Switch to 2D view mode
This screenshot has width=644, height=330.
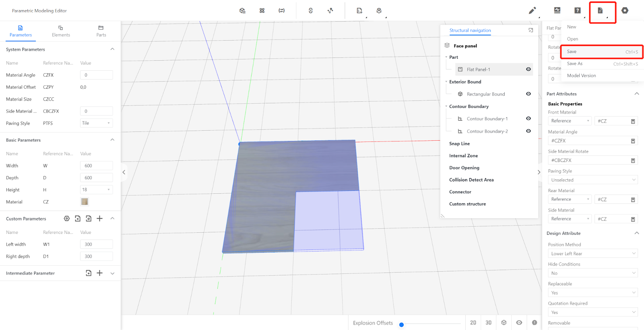coord(473,323)
